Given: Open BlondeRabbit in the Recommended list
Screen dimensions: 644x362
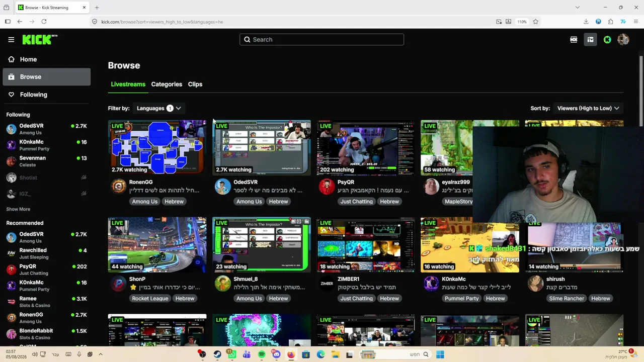Looking at the screenshot, I should [x=46, y=334].
